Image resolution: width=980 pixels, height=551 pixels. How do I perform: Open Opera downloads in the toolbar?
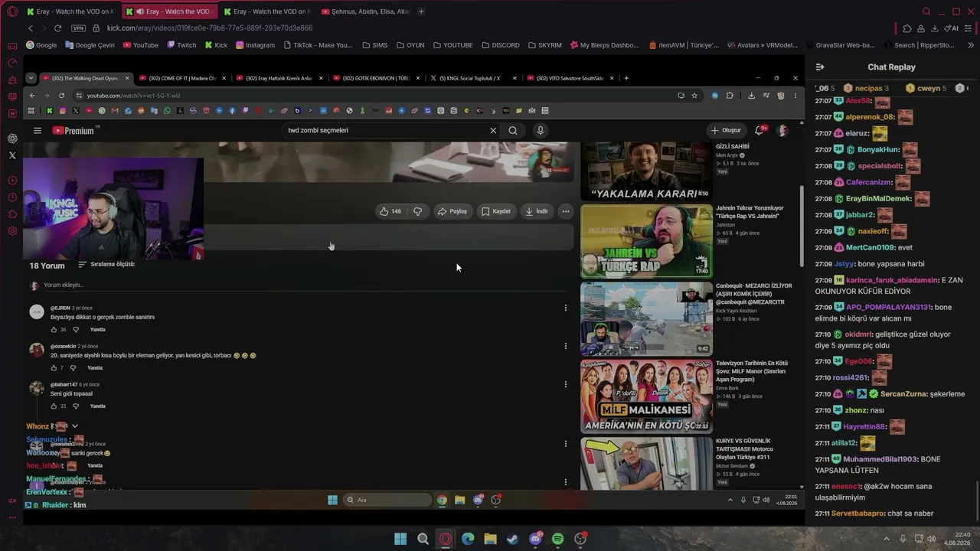(x=935, y=28)
